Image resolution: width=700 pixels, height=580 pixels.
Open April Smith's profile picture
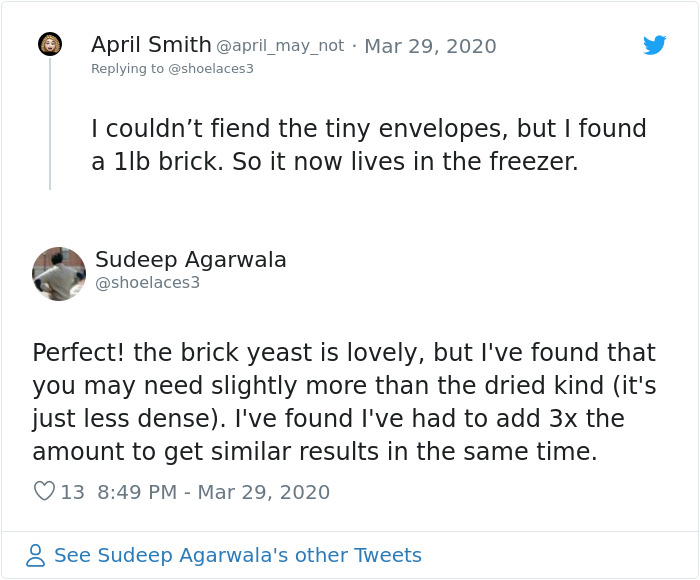click(50, 45)
